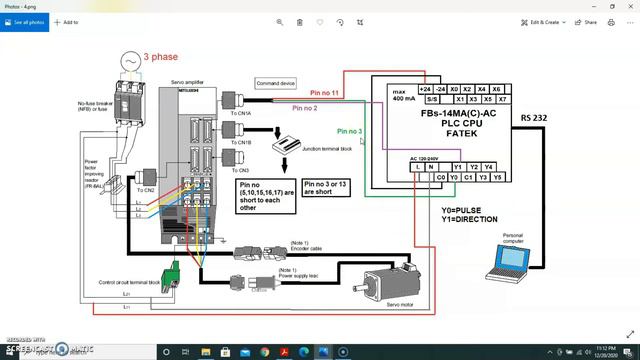Open the Mail app from the taskbar

pyautogui.click(x=245, y=352)
